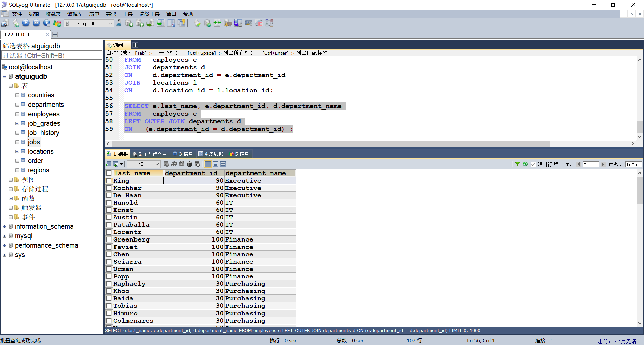Click the duplicate row icon in result toolbar

click(174, 164)
